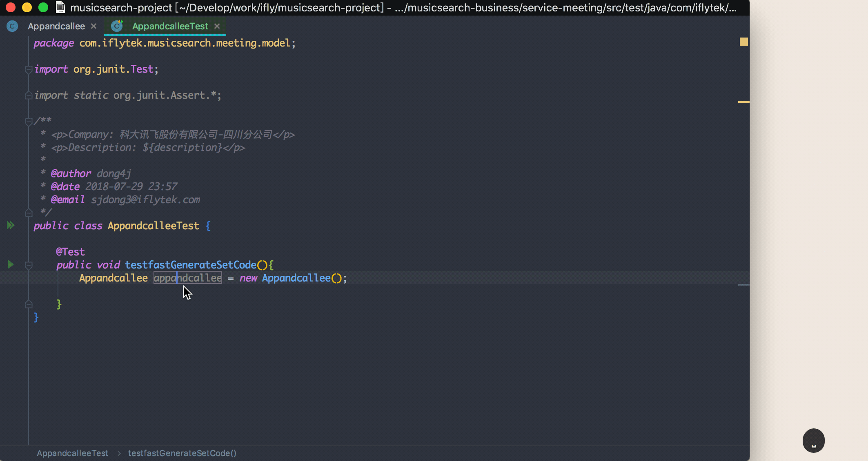The height and width of the screenshot is (461, 868).
Task: Collapse the org.junit.Test import fold marker
Action: tap(29, 69)
